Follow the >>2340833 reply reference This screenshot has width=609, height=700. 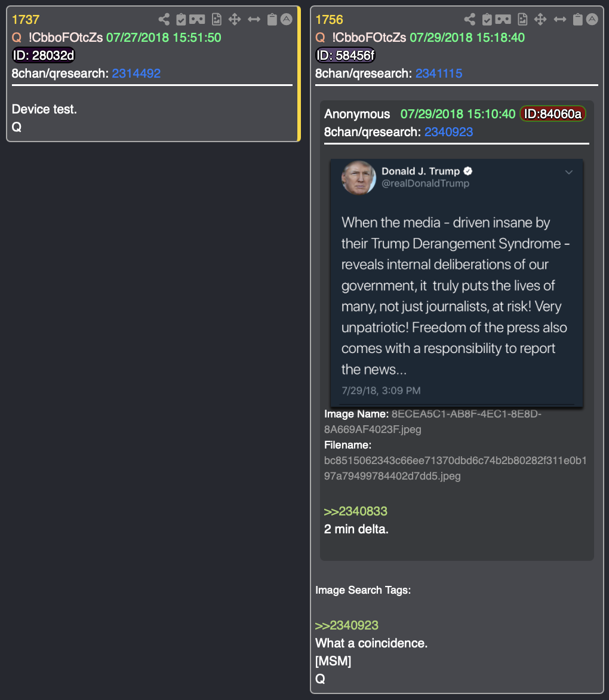pos(356,511)
